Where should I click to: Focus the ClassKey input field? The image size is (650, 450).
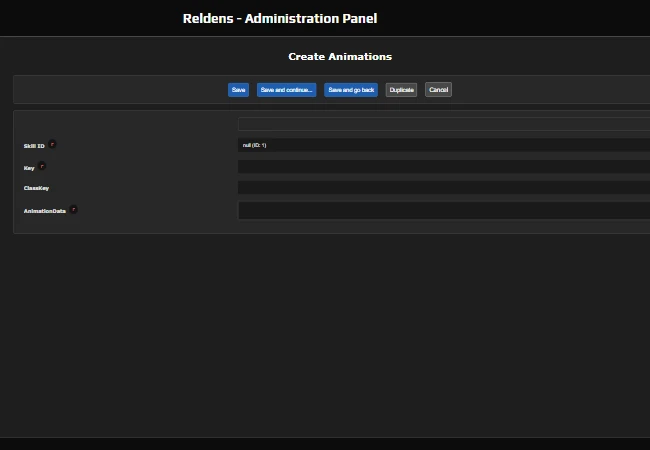pyautogui.click(x=444, y=187)
